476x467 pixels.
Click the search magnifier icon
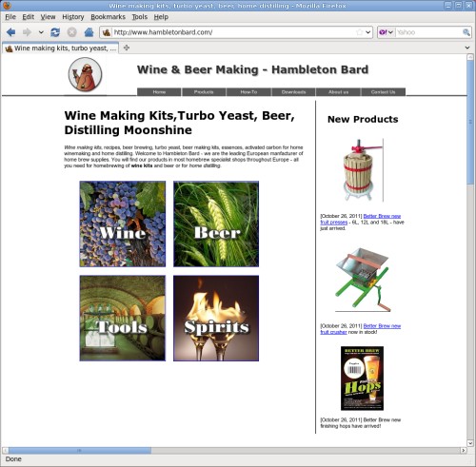pos(466,32)
